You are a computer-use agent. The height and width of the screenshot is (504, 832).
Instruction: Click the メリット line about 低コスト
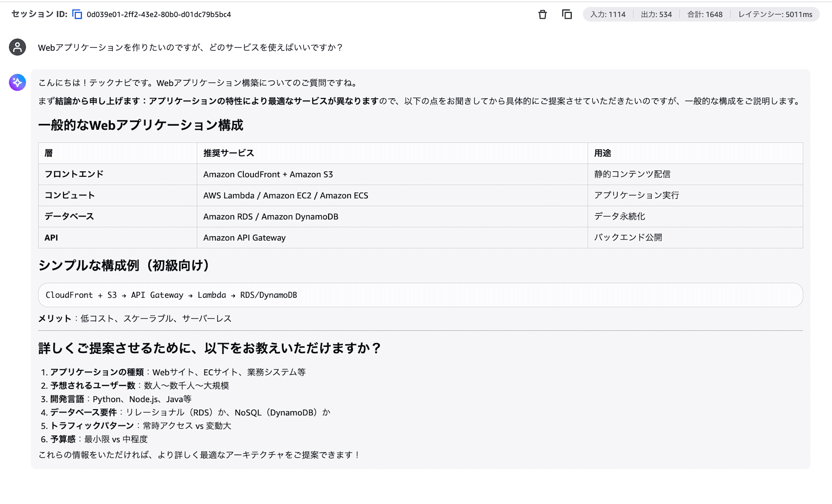tap(135, 319)
